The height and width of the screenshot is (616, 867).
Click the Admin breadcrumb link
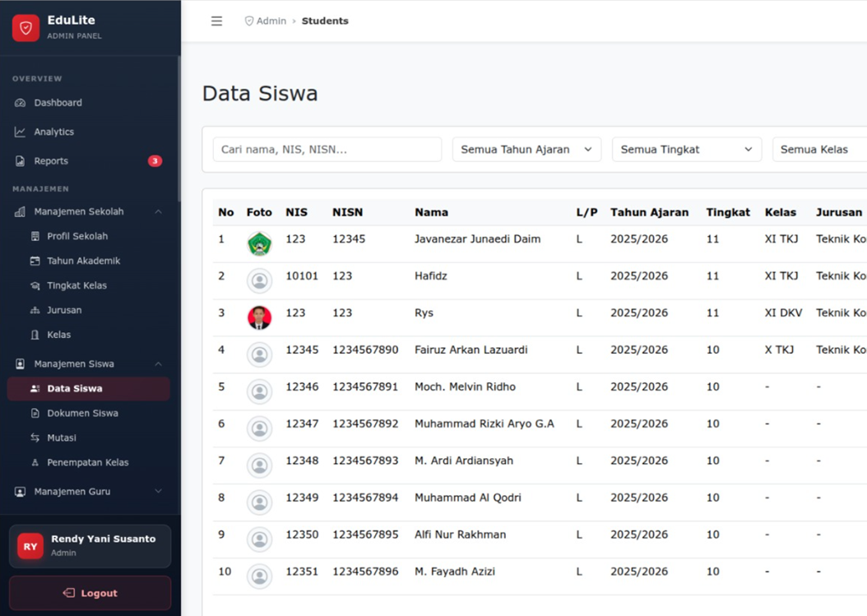[271, 21]
